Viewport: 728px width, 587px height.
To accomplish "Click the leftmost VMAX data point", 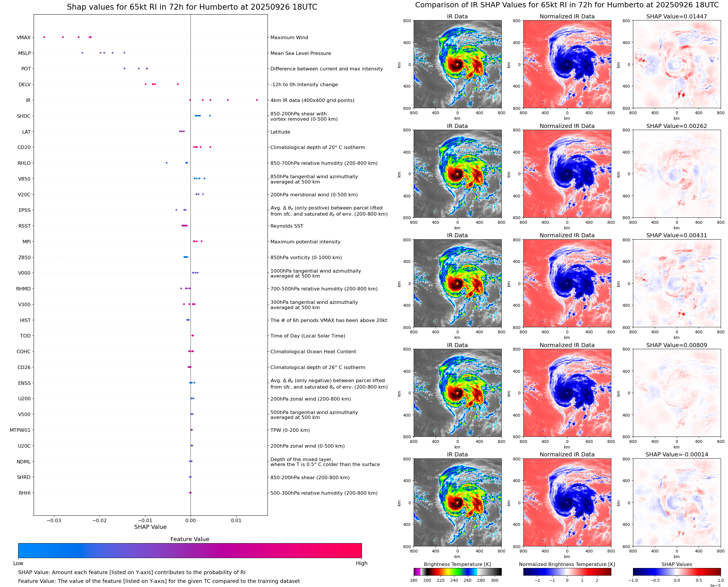I will click(44, 37).
